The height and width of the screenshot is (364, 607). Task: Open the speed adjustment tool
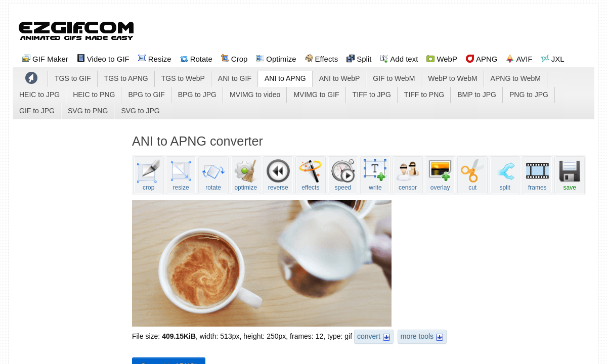coord(342,175)
